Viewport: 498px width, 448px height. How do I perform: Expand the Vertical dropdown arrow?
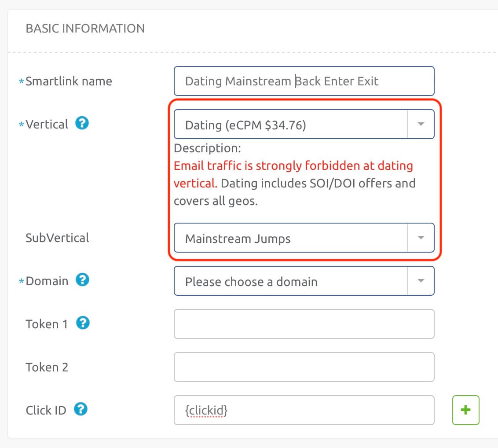pos(421,124)
